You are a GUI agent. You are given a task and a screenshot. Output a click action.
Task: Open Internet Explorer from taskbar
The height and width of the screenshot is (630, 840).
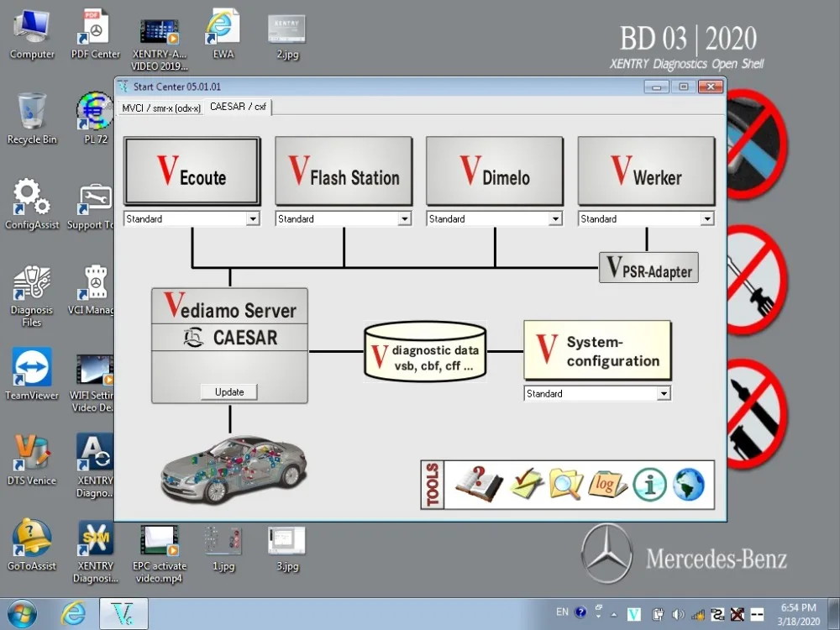(73, 614)
